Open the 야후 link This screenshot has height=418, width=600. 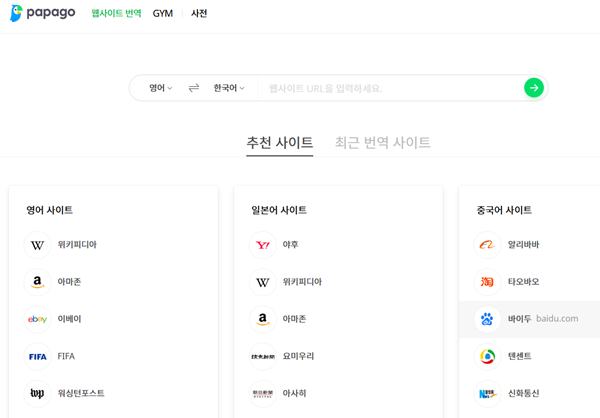[290, 245]
